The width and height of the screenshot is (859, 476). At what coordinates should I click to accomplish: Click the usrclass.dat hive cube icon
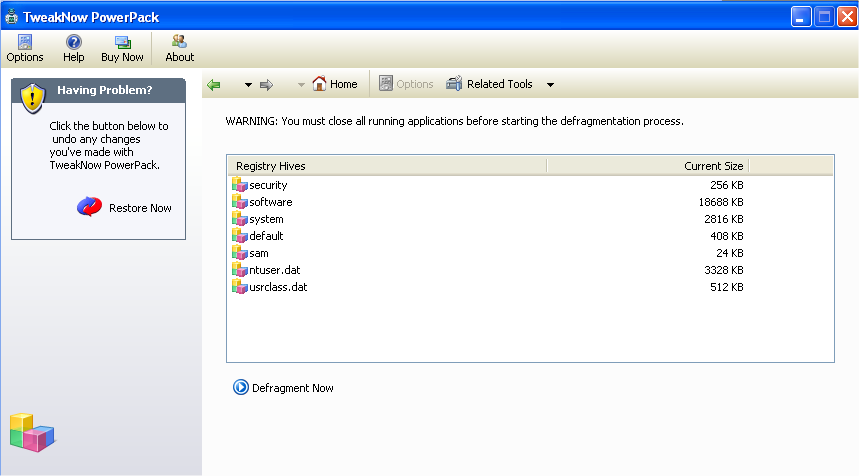click(239, 286)
